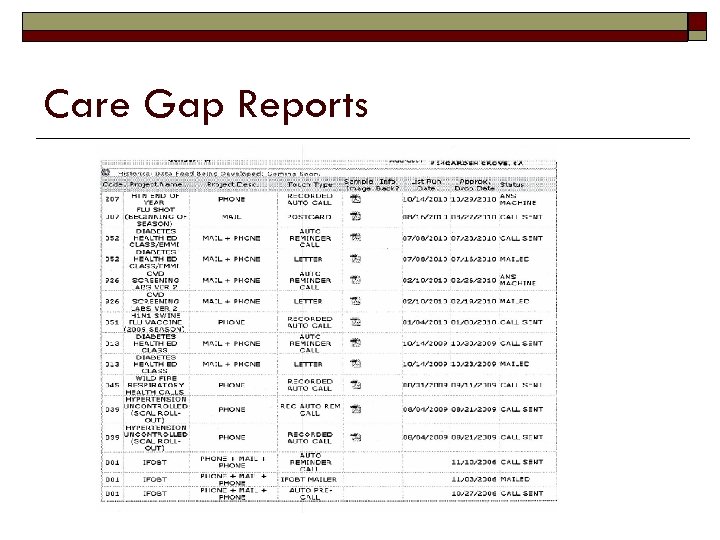
Task: Open sample icon in REC AUTO REM CALL row
Action: coord(355,409)
